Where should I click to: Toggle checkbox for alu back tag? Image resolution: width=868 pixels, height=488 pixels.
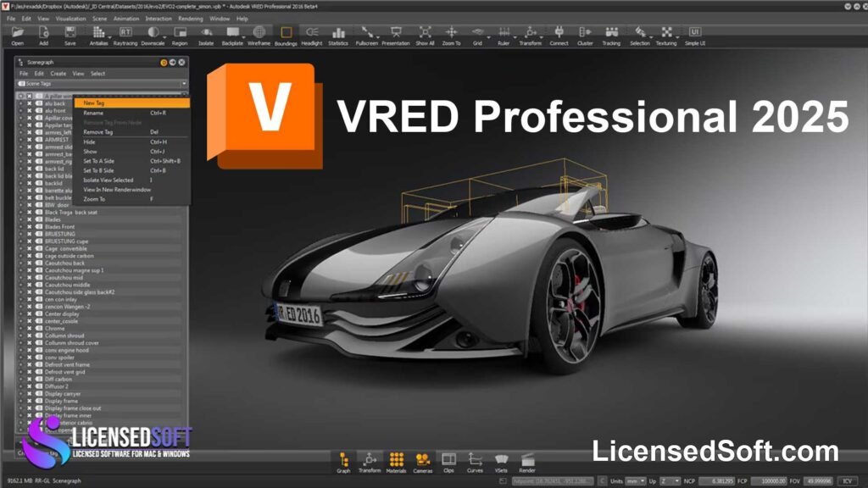coord(30,103)
